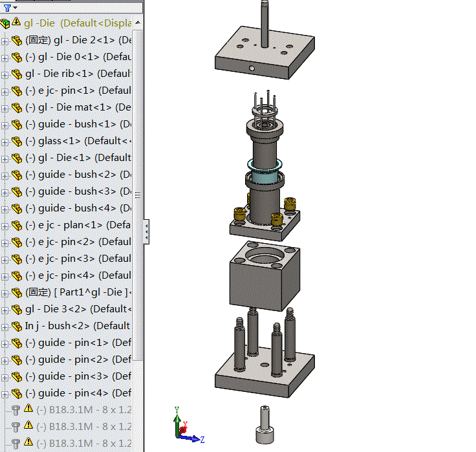Image resolution: width=476 pixels, height=452 pixels.
Task: Select the square die block in viewport
Action: click(x=265, y=276)
